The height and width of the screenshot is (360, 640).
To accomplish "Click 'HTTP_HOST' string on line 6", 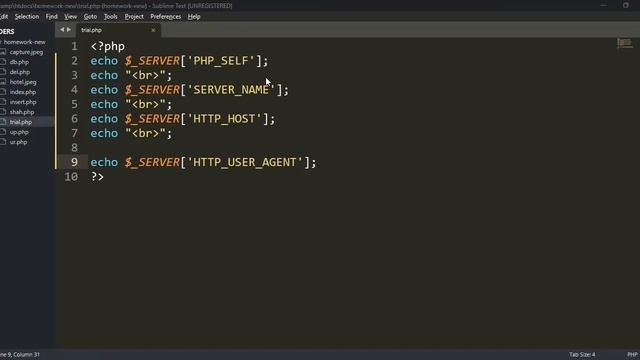I will [x=224, y=119].
